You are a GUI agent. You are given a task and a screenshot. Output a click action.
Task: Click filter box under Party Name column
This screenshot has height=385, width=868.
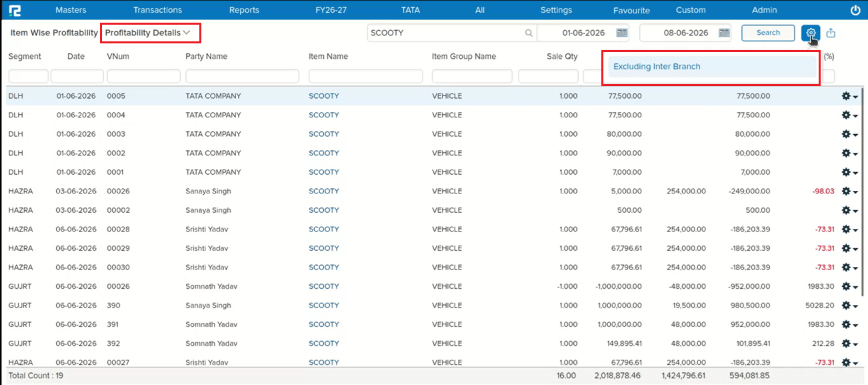click(x=242, y=76)
